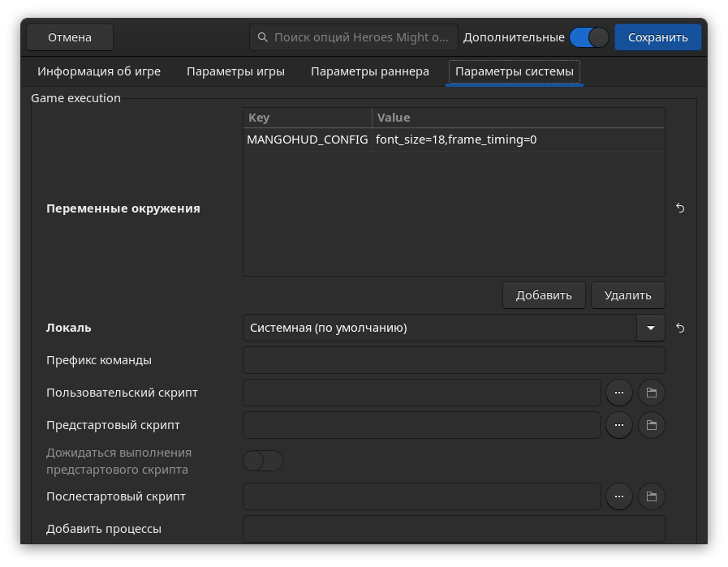
Task: Toggle the Дополнительные switch off
Action: coord(589,37)
